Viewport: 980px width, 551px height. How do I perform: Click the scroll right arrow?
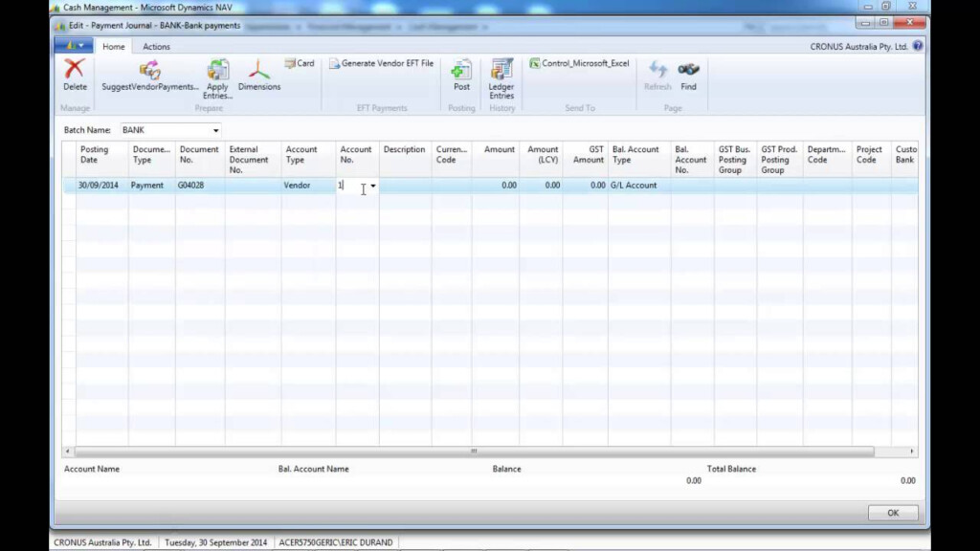(x=912, y=452)
